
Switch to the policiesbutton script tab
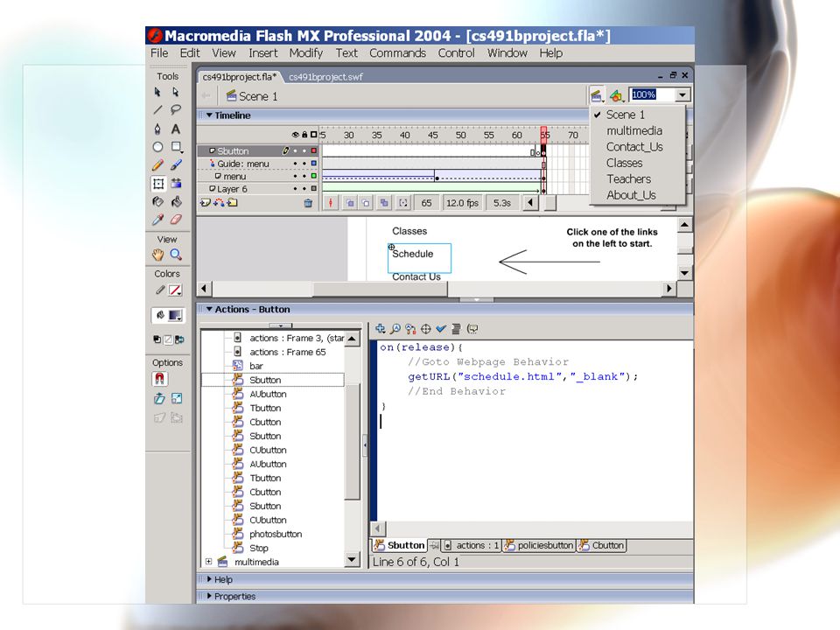538,545
